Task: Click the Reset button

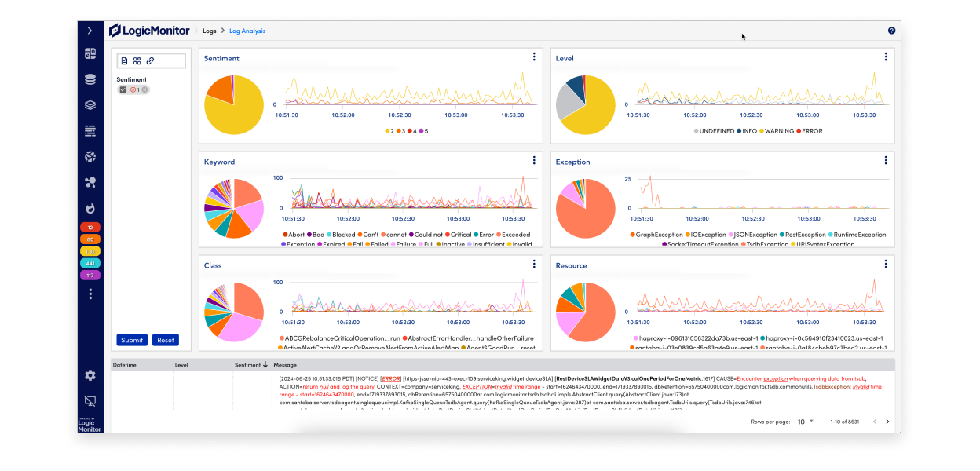Action: 165,340
